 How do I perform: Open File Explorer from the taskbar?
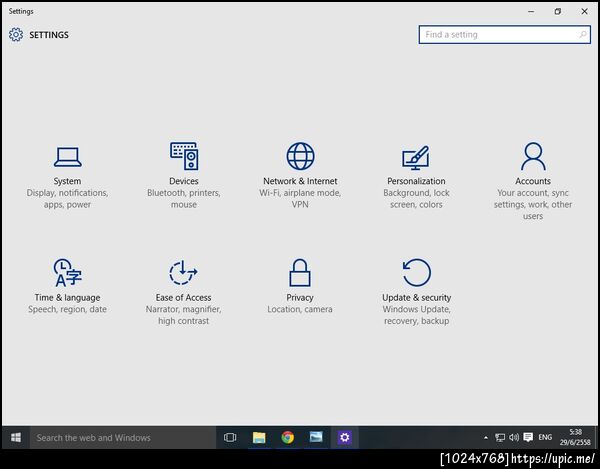[259, 437]
